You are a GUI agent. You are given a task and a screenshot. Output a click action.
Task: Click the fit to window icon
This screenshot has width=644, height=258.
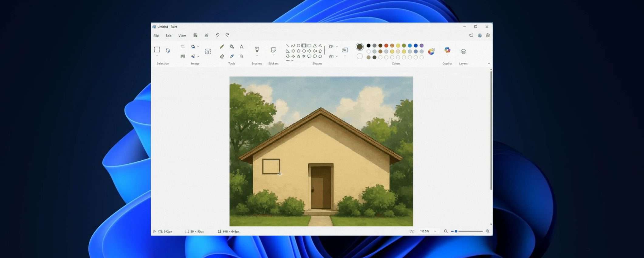(x=412, y=231)
